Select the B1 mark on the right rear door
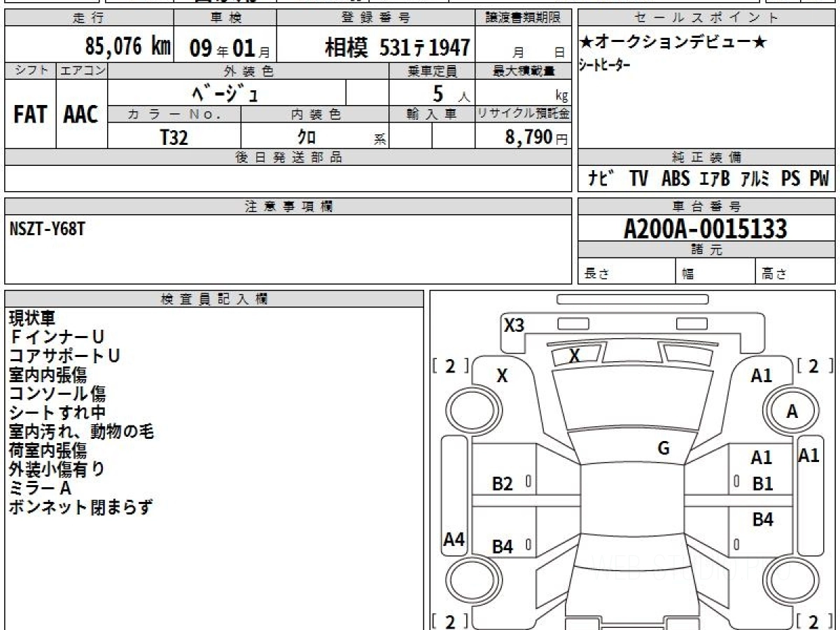The width and height of the screenshot is (840, 630). point(764,483)
